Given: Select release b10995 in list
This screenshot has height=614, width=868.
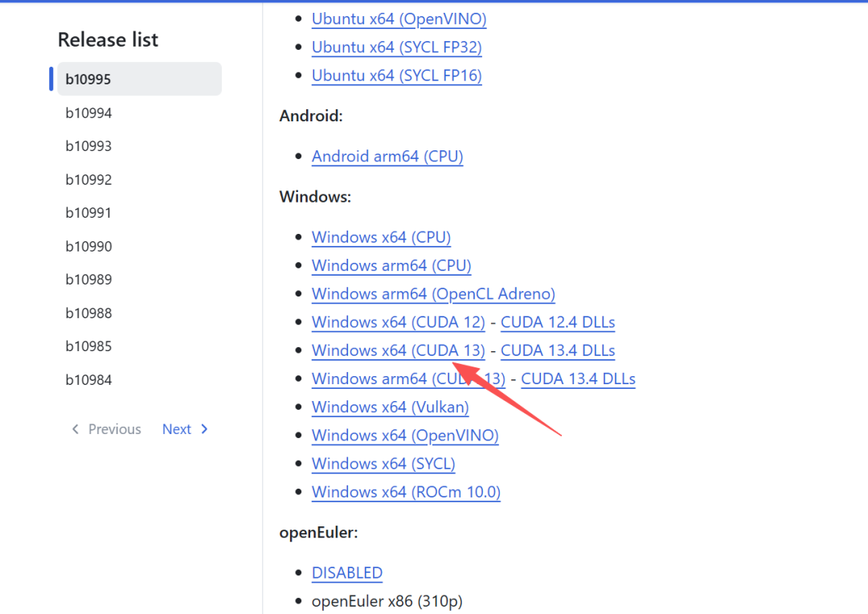Looking at the screenshot, I should [140, 80].
